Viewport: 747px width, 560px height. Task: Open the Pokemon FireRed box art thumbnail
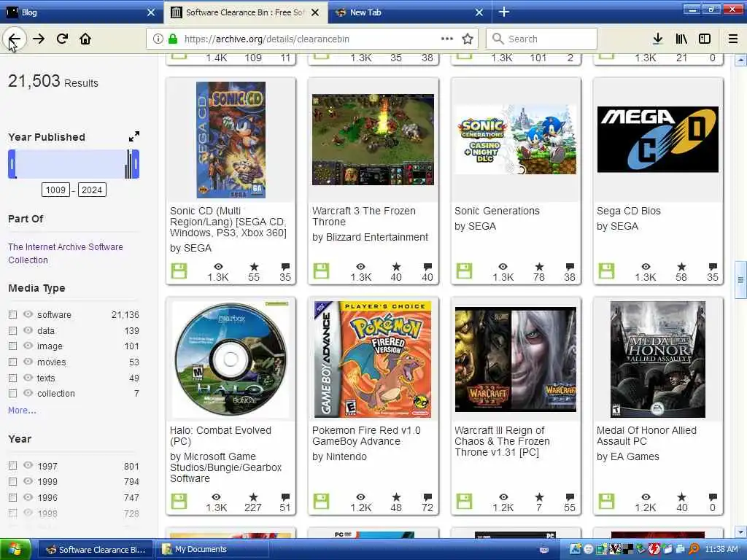[x=373, y=359]
